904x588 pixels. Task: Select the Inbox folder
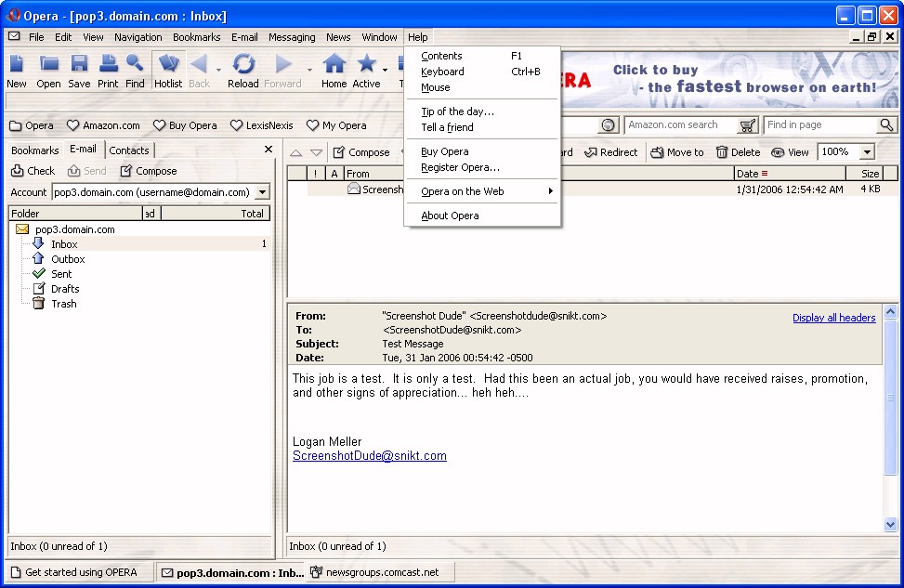pos(64,244)
